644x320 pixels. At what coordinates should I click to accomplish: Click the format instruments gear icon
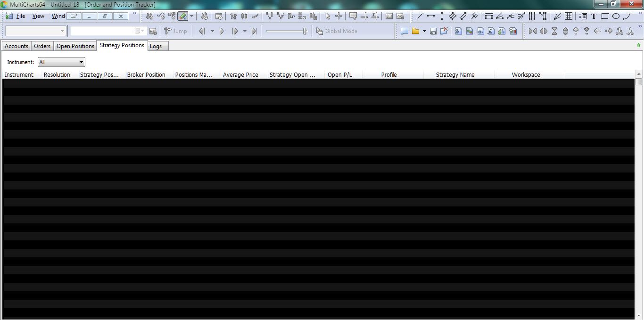[204, 16]
